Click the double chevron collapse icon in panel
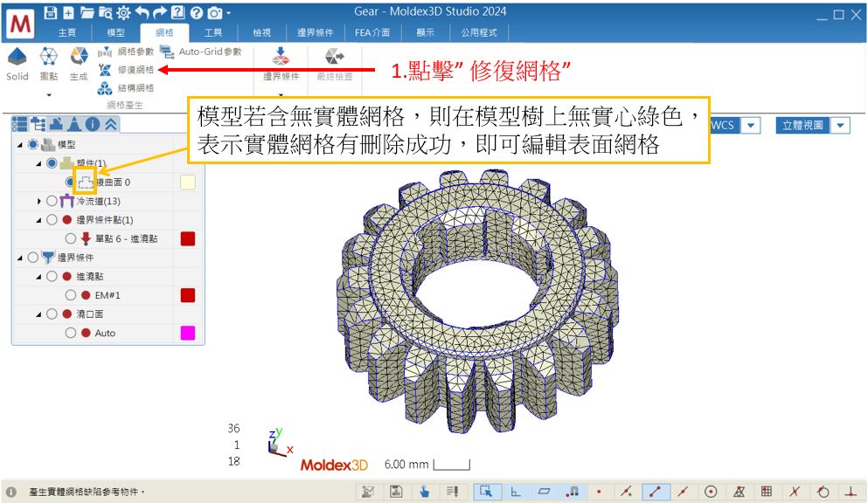Screen dimensions: 868x503 pyautogui.click(x=111, y=124)
